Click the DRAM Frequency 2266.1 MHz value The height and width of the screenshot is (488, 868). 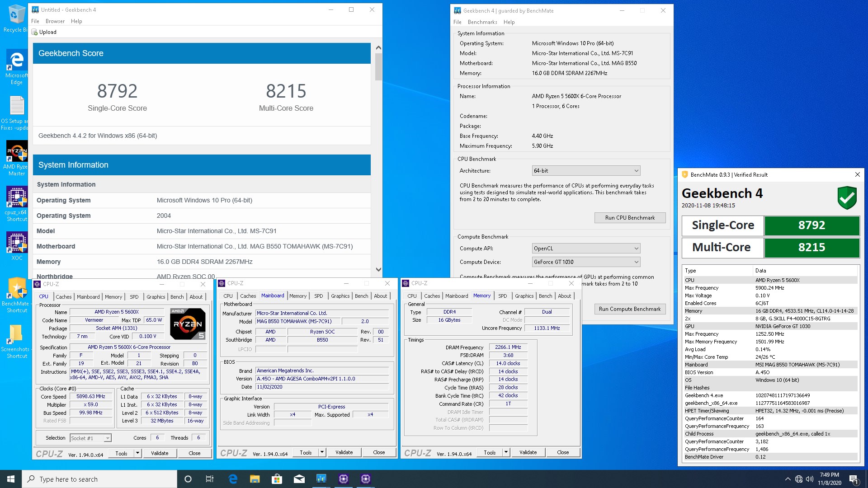(508, 347)
